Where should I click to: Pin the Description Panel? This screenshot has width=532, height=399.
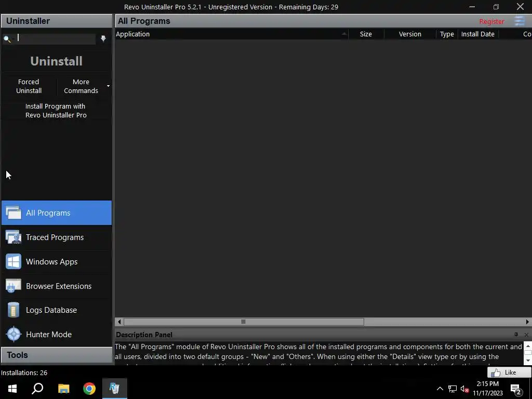coord(516,335)
